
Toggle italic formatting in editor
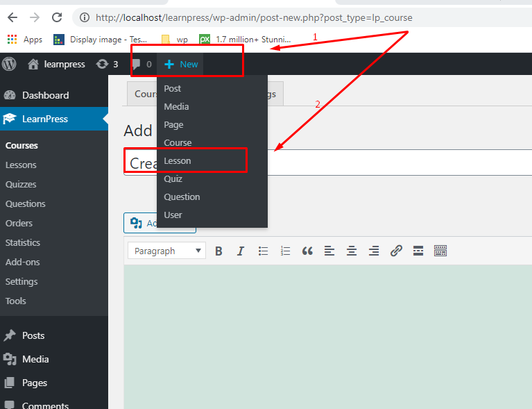click(x=241, y=251)
